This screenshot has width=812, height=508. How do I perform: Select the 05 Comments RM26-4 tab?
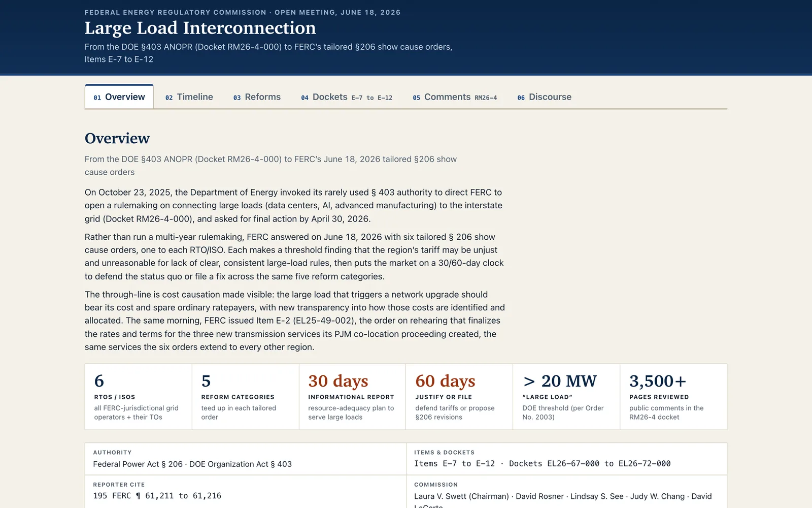pos(455,97)
